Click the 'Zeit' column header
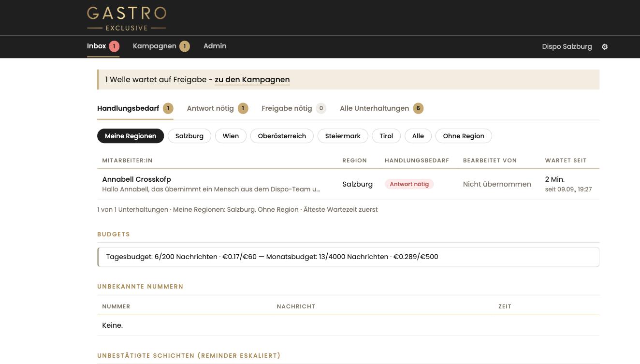The height and width of the screenshot is (364, 640). click(505, 306)
